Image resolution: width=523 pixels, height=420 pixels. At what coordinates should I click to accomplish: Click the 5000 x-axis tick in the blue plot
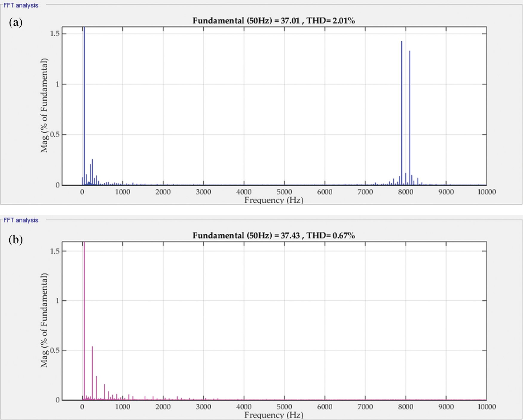point(284,192)
